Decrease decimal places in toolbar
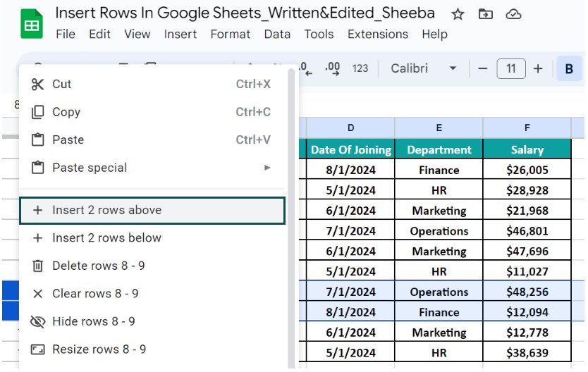The image size is (588, 372). pyautogui.click(x=305, y=68)
